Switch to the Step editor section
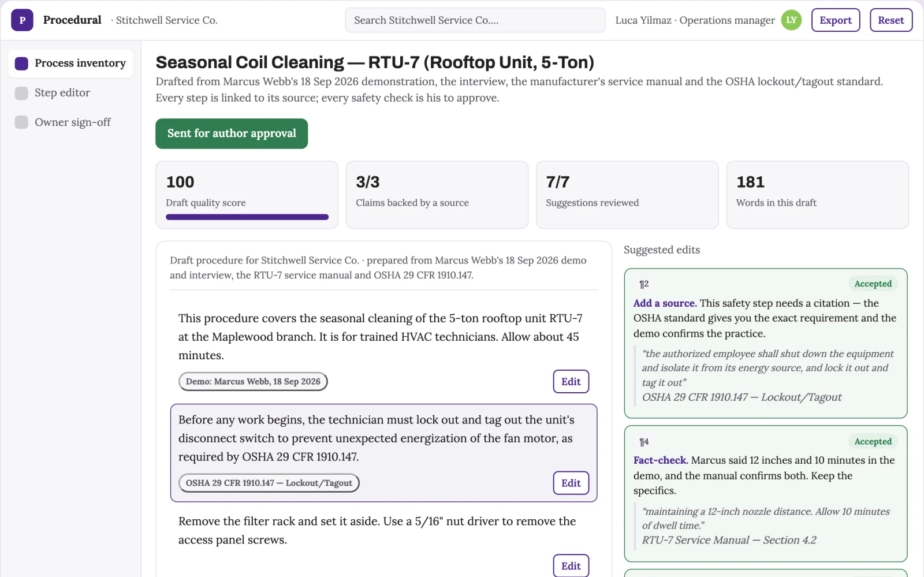The height and width of the screenshot is (577, 924). pos(70,93)
